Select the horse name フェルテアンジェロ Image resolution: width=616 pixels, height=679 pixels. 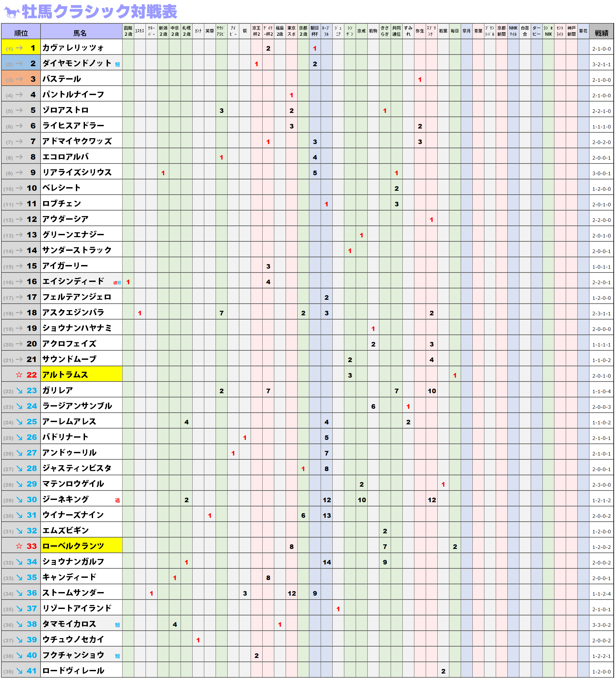pyautogui.click(x=77, y=297)
